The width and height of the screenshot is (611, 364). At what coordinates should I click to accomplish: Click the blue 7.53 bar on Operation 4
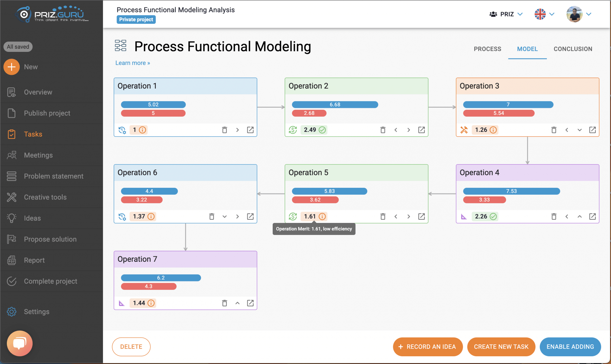pyautogui.click(x=511, y=191)
